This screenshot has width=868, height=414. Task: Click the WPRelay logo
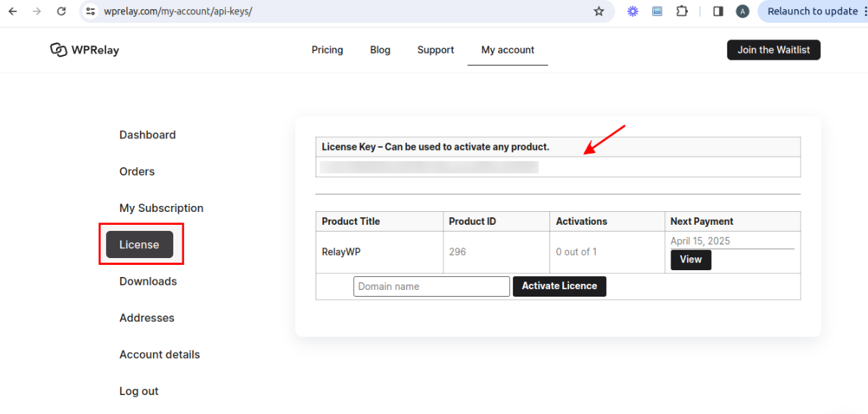click(x=85, y=50)
